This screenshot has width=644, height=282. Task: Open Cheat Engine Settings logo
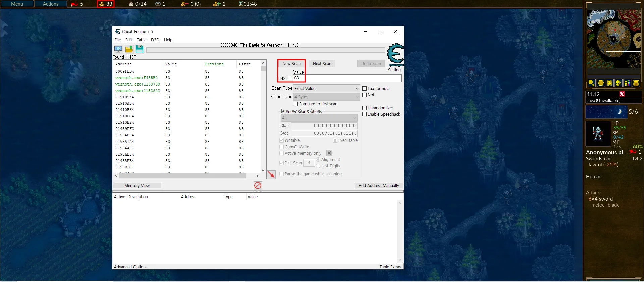[395, 55]
